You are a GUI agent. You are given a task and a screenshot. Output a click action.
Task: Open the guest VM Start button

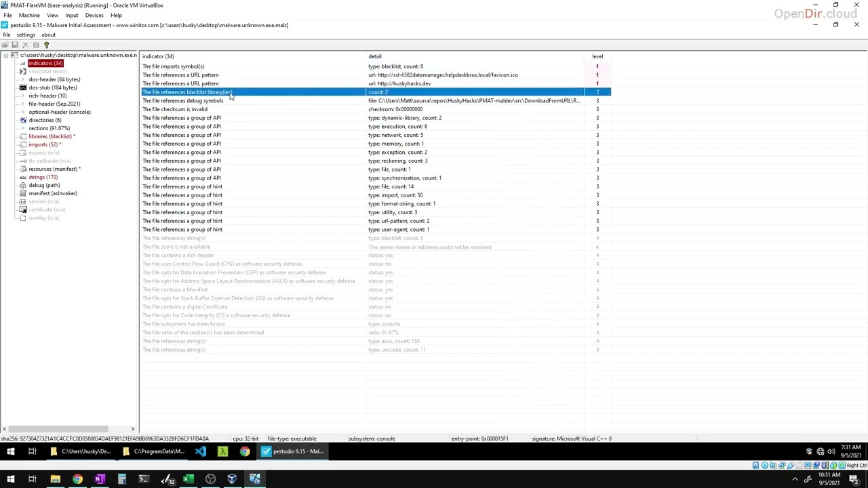[10, 451]
